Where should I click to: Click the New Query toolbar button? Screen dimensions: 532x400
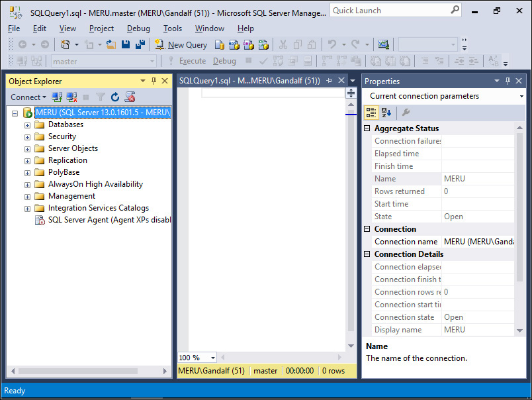181,44
